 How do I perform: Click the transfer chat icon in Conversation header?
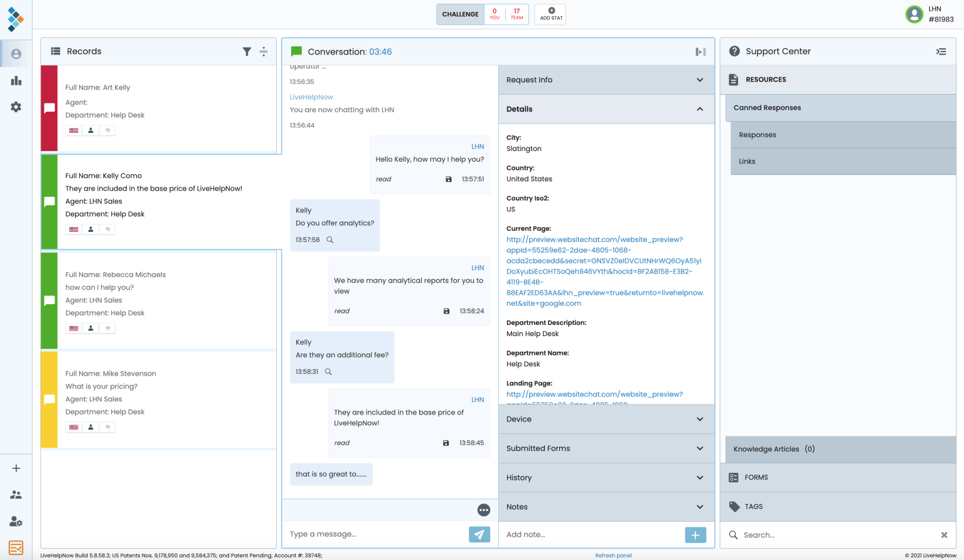[700, 51]
